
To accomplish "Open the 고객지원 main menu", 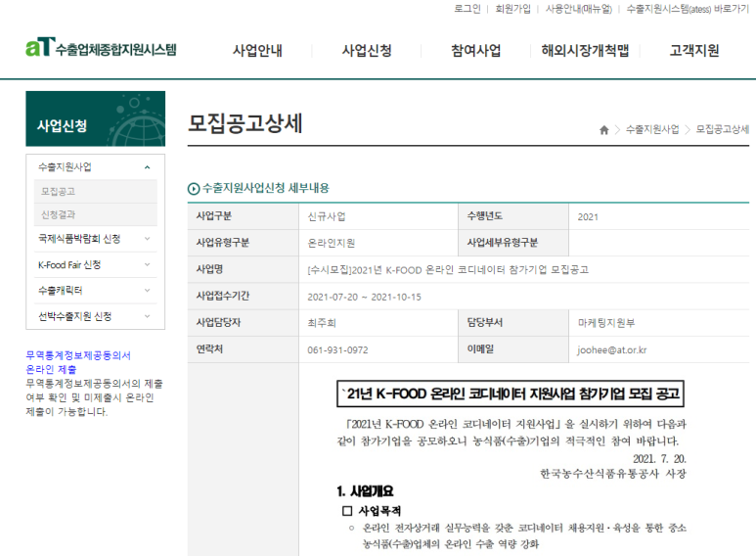I will (x=694, y=50).
